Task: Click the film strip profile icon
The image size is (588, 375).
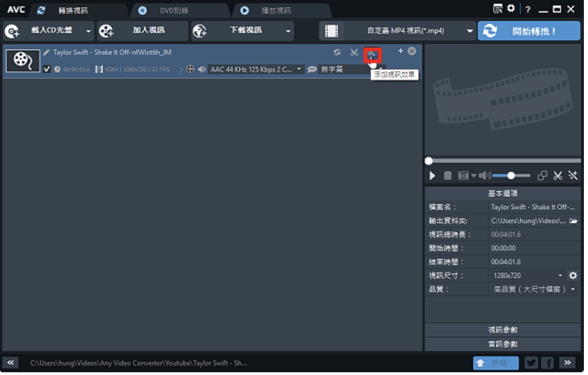Action: (x=331, y=31)
